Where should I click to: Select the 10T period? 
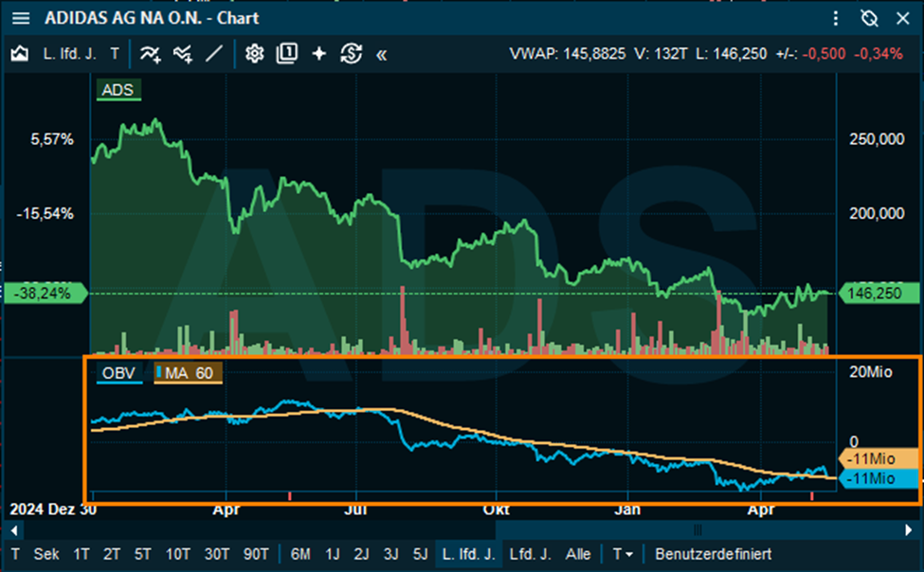[177, 554]
